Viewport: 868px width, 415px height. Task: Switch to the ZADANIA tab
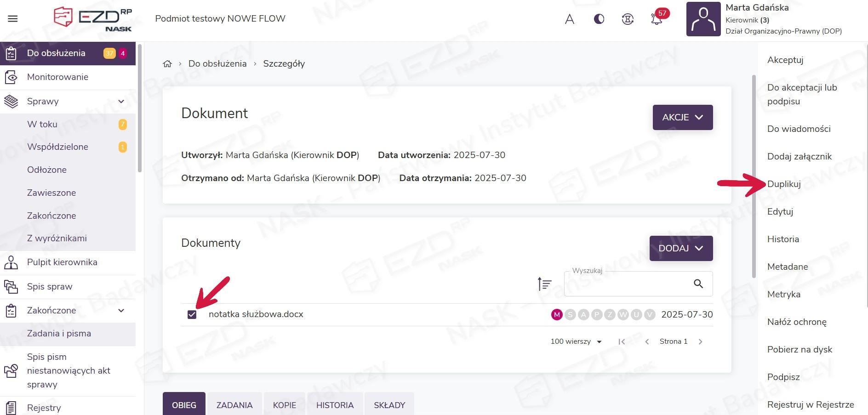pyautogui.click(x=234, y=405)
